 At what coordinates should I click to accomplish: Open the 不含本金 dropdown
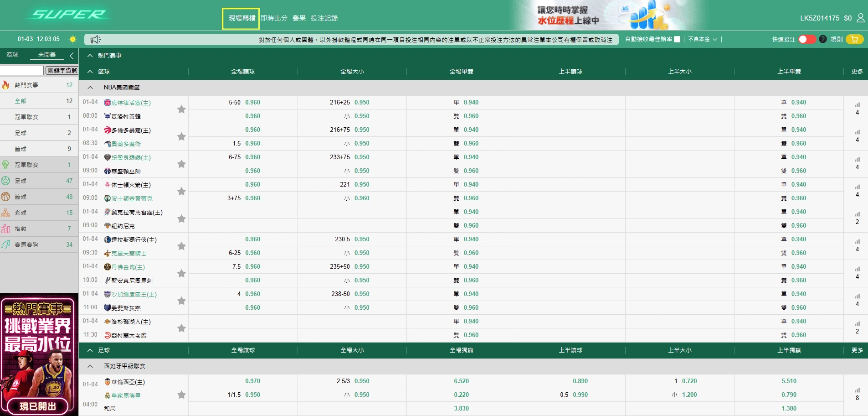point(702,39)
